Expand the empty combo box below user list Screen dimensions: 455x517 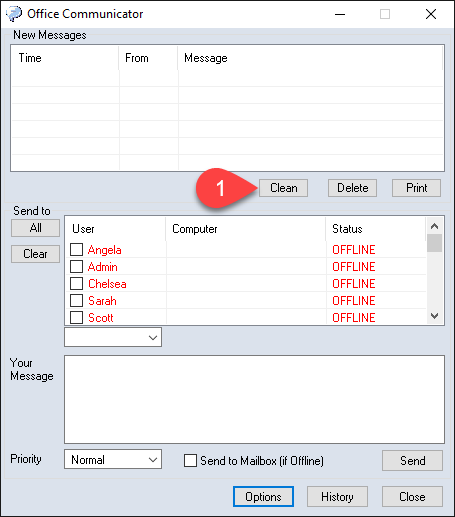[113, 337]
